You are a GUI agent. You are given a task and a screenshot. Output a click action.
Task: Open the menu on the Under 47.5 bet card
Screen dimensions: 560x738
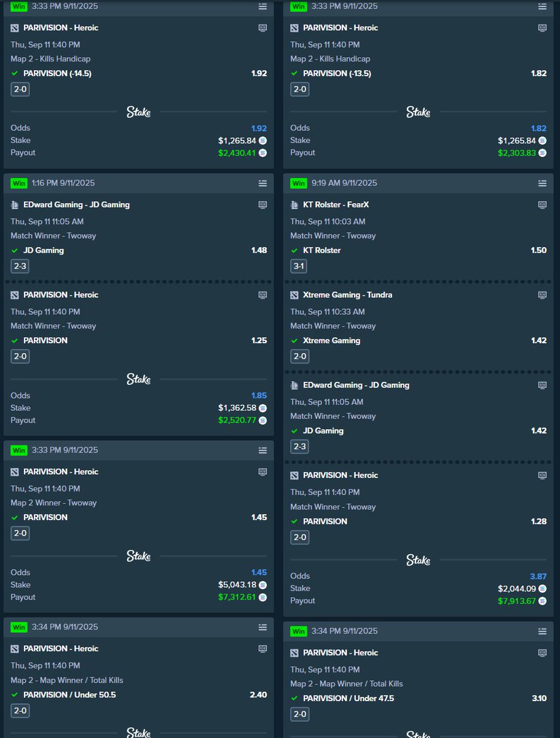(x=542, y=632)
